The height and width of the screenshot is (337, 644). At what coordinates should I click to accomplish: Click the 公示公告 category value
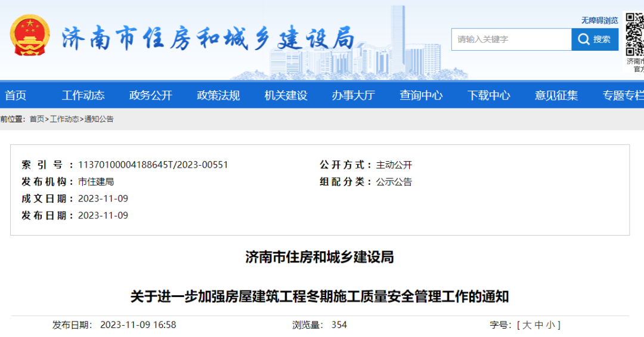[x=394, y=182]
